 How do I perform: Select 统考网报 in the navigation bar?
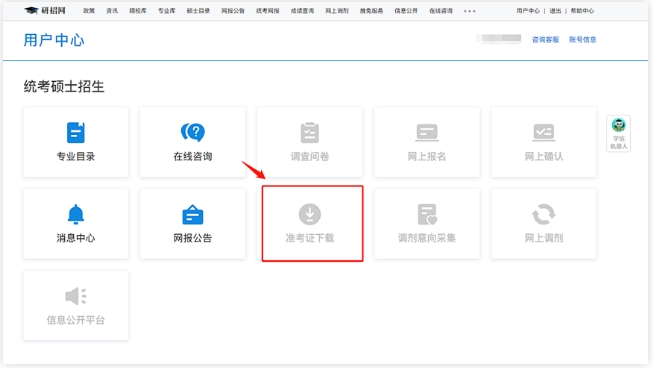click(x=267, y=11)
